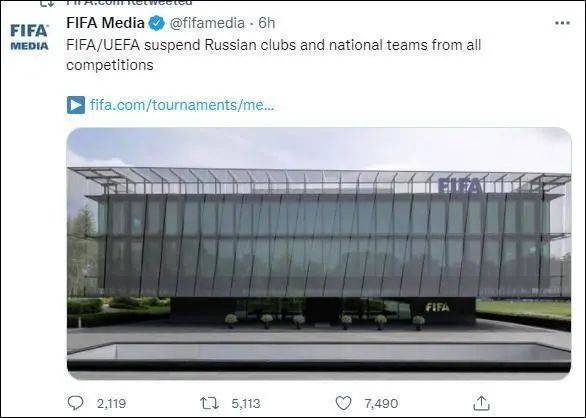Open the FIFA headquarters image preview
586x418 pixels.
pyautogui.click(x=319, y=253)
